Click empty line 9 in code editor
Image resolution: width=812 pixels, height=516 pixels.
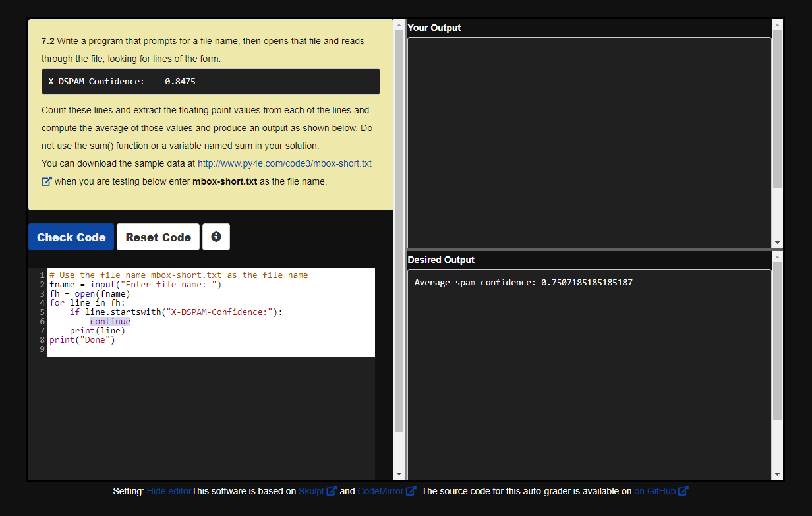tap(211, 349)
